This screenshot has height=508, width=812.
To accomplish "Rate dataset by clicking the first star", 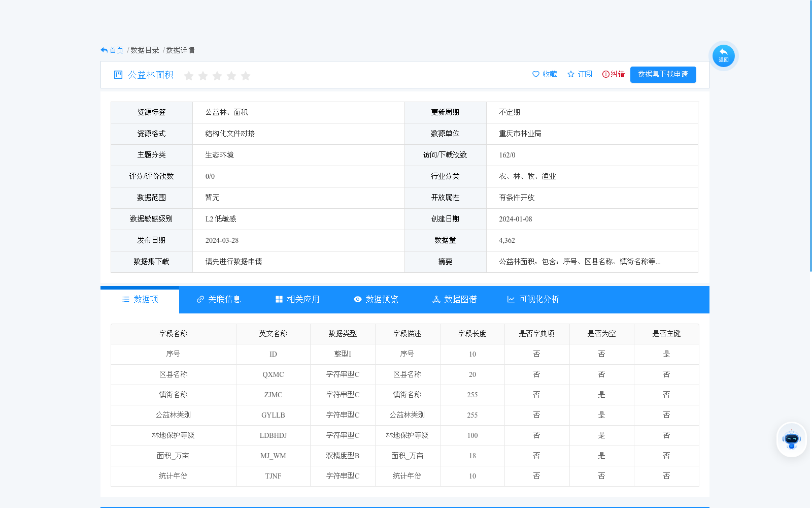I will (x=189, y=76).
